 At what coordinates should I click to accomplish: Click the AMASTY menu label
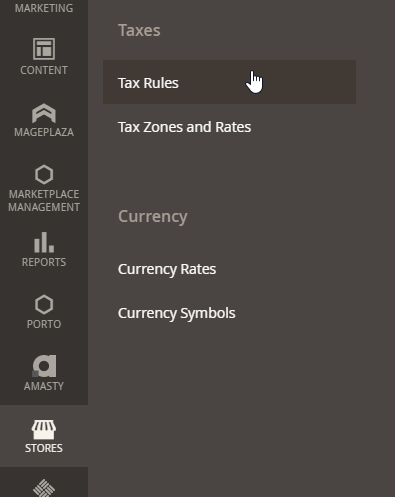[x=44, y=386]
